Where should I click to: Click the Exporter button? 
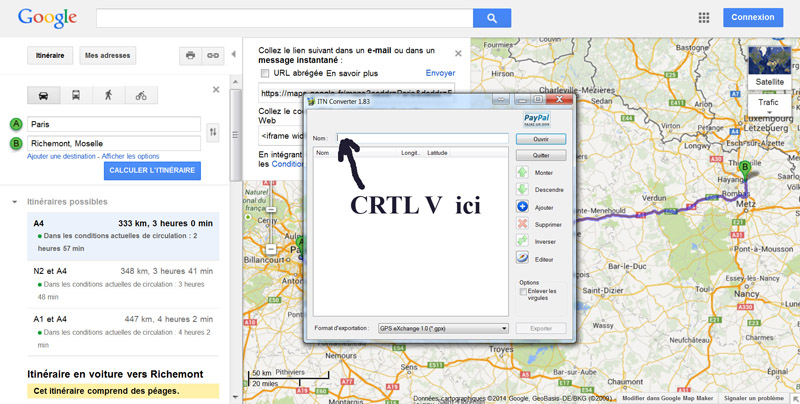[x=541, y=329]
